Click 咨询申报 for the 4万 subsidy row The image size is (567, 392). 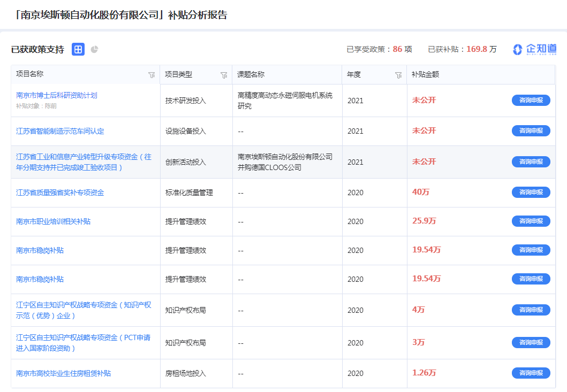(531, 310)
